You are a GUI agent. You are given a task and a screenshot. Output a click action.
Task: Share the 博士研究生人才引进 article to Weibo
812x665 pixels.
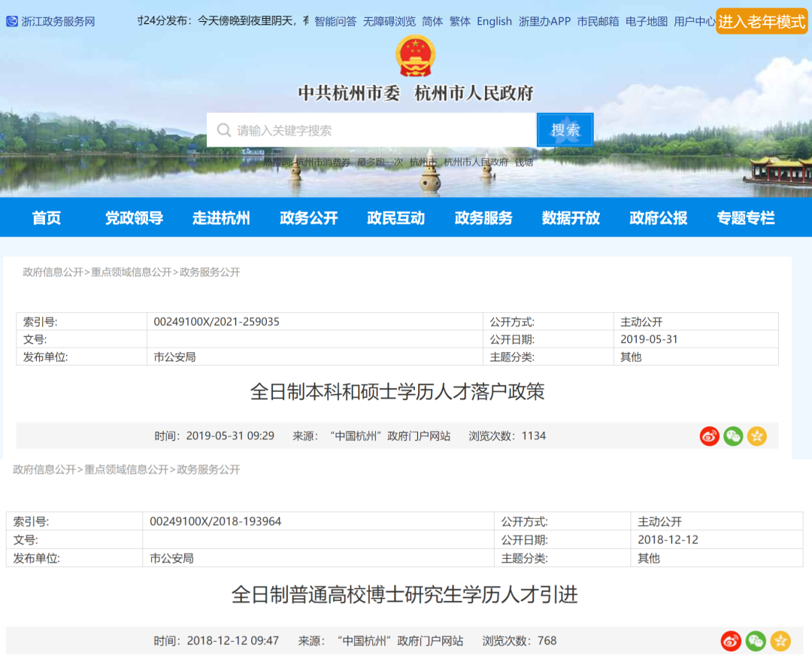click(731, 641)
